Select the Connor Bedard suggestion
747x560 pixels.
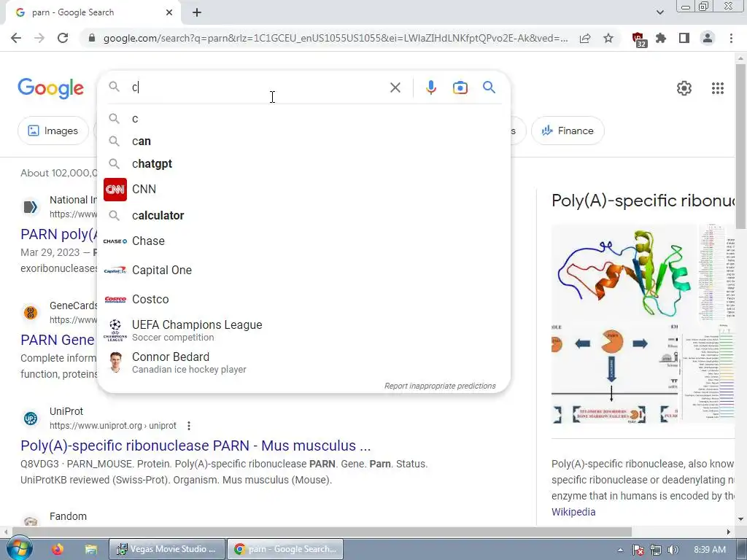tap(304, 362)
